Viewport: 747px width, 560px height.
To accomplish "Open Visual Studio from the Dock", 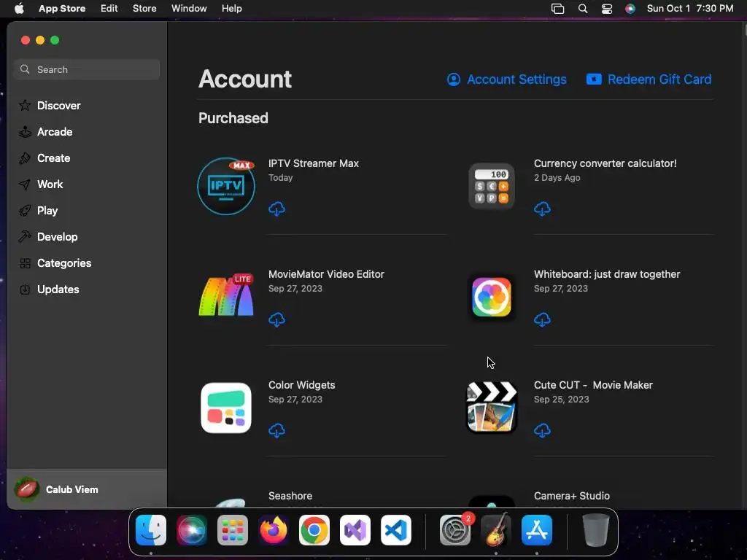I will (x=355, y=530).
